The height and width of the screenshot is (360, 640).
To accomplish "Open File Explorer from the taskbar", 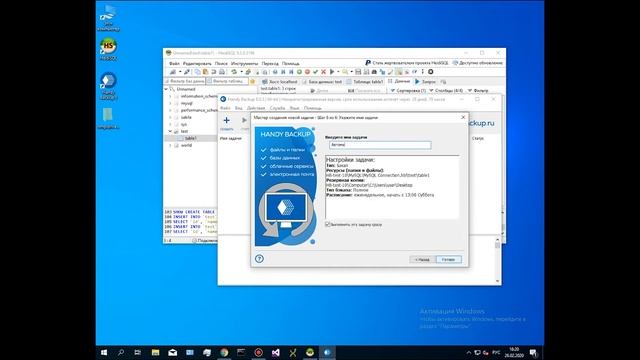I will (155, 353).
